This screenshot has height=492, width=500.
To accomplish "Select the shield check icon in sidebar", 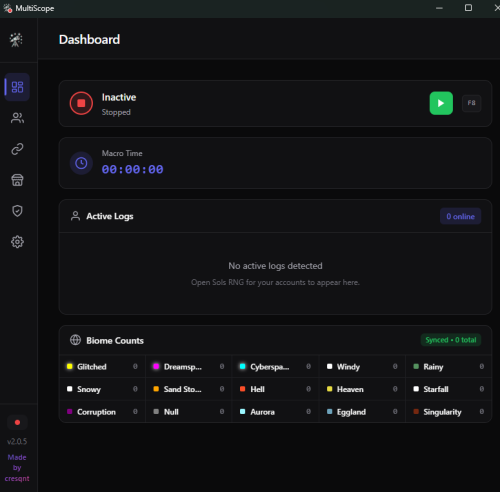I will pyautogui.click(x=17, y=211).
